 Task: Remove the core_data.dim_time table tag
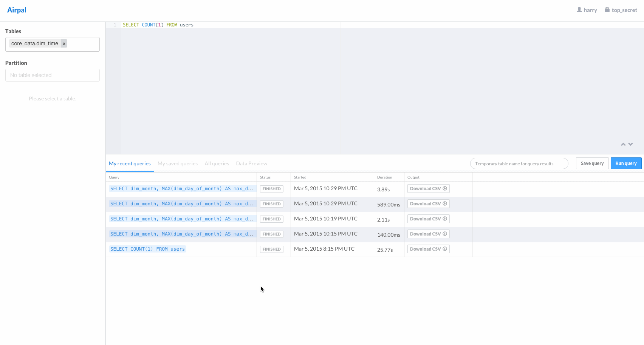click(64, 44)
